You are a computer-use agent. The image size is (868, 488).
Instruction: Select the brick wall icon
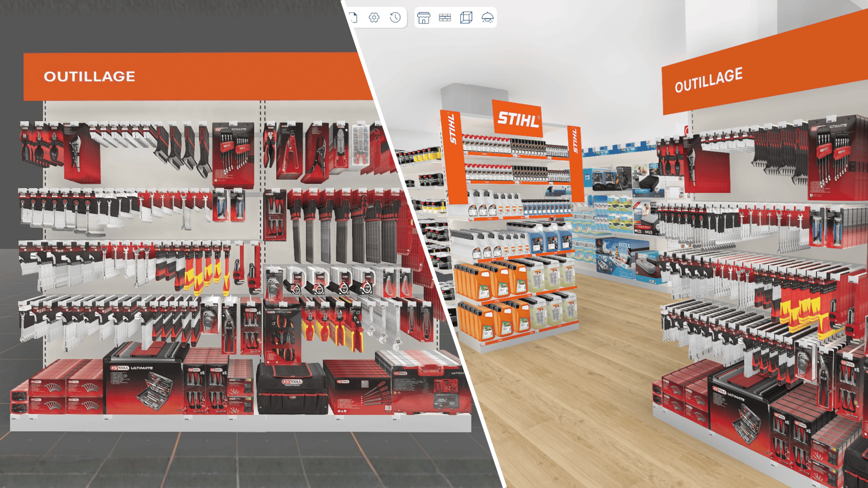click(445, 18)
